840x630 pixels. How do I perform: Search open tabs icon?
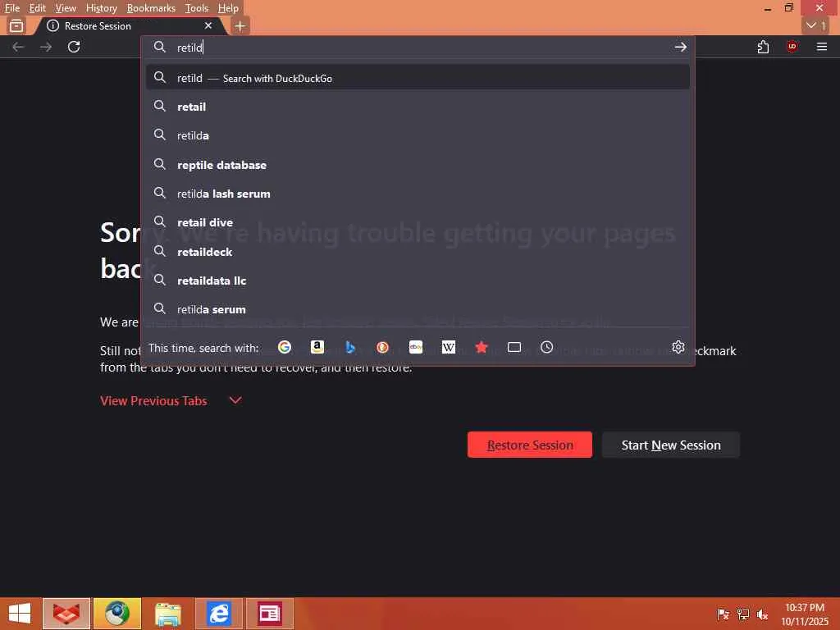click(x=514, y=347)
